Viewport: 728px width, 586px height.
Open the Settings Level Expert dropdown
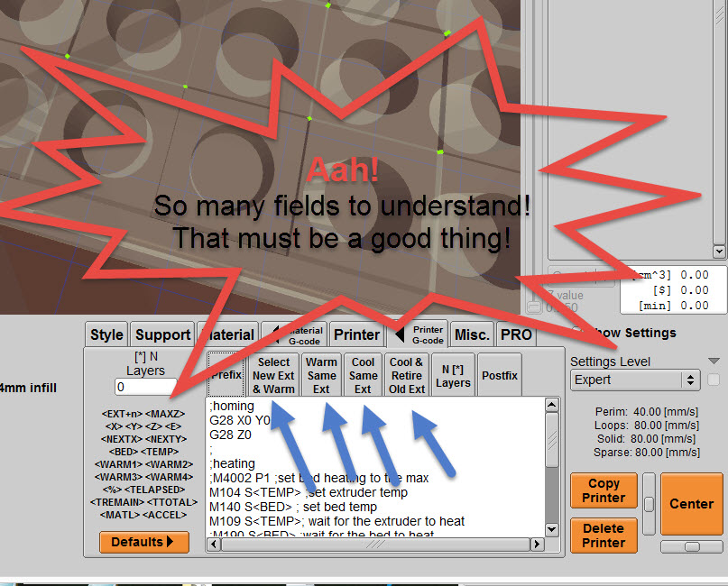click(635, 380)
